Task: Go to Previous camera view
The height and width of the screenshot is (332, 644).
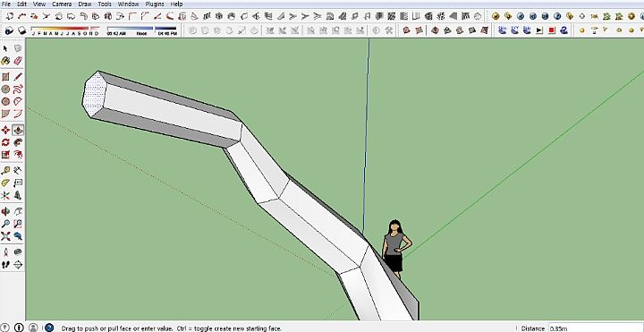Action: coord(18,236)
